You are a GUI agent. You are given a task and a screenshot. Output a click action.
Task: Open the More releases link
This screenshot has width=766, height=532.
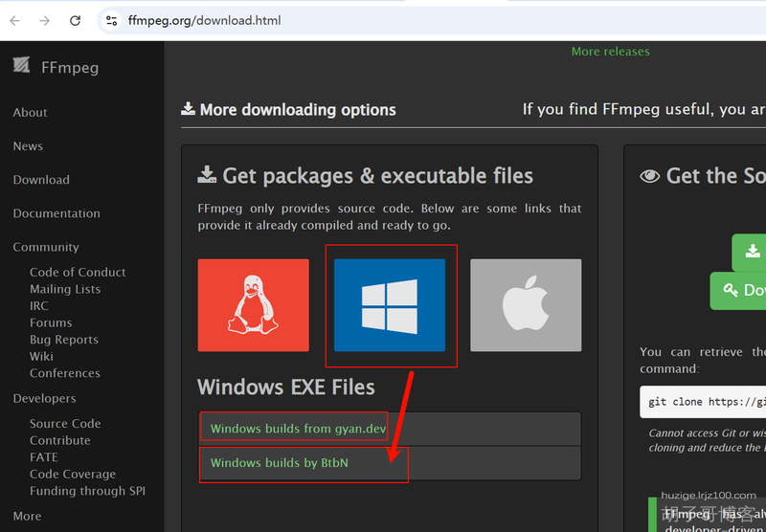610,52
